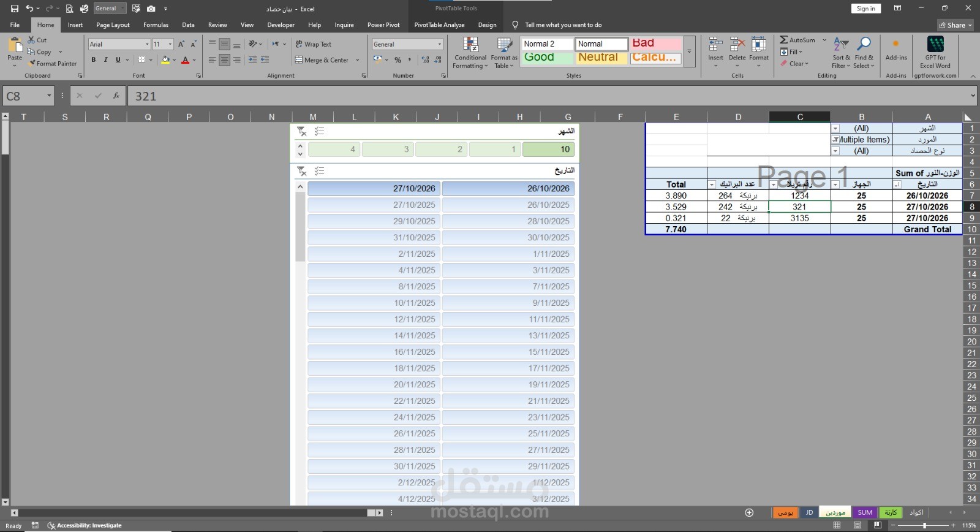The image size is (980, 532).
Task: Toggle multi-select on the الشهر slicer
Action: click(x=319, y=131)
